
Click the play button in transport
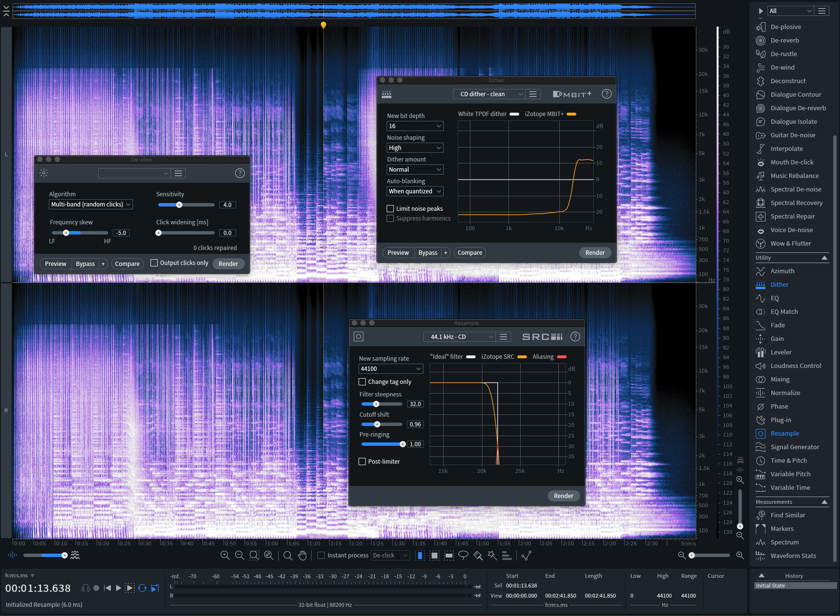click(119, 588)
